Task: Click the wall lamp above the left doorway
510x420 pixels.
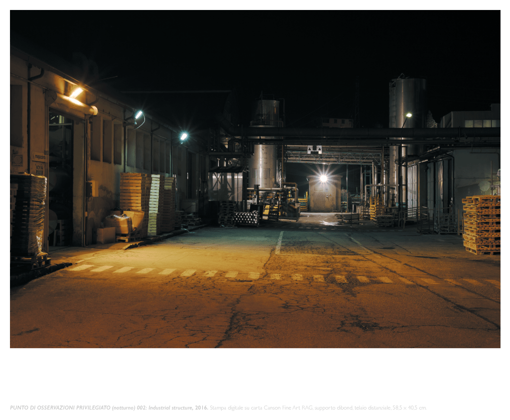Action: [76, 93]
